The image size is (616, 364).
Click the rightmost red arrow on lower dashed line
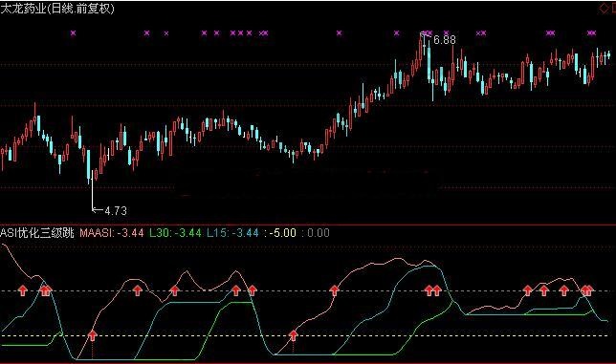pyautogui.click(x=293, y=335)
